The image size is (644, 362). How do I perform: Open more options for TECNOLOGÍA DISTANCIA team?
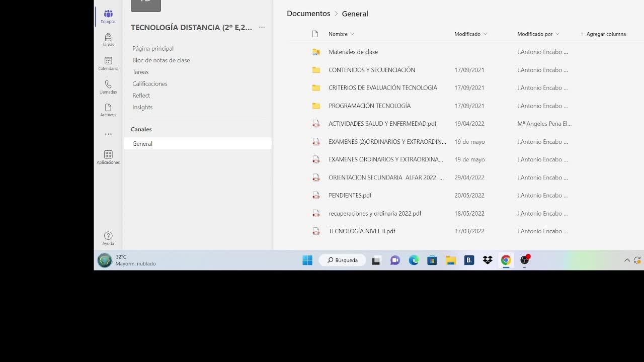(262, 27)
